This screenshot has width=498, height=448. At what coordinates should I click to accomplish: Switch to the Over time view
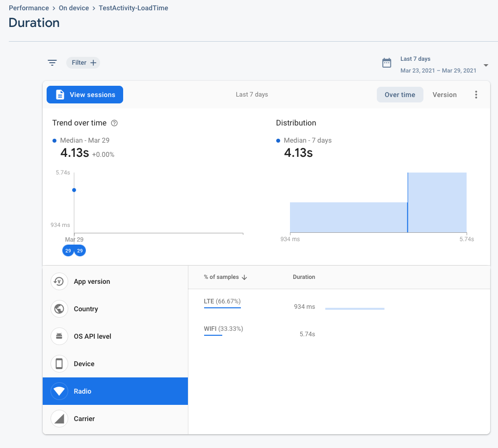coord(399,95)
